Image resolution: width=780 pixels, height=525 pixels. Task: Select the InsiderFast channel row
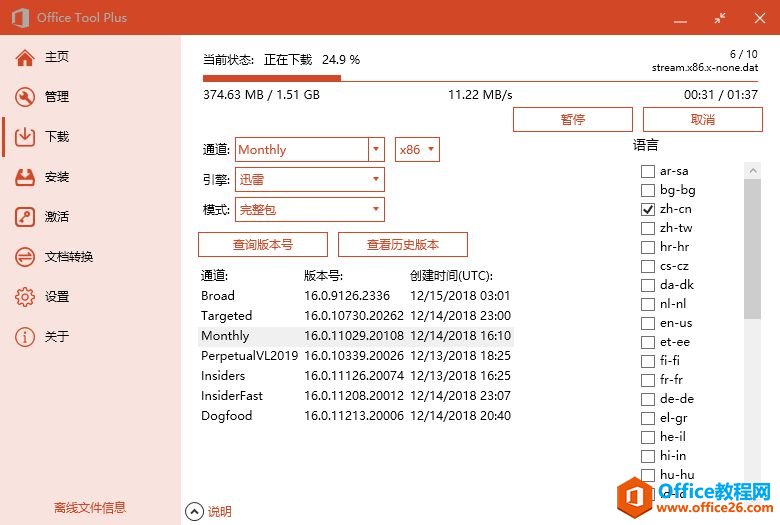[356, 396]
